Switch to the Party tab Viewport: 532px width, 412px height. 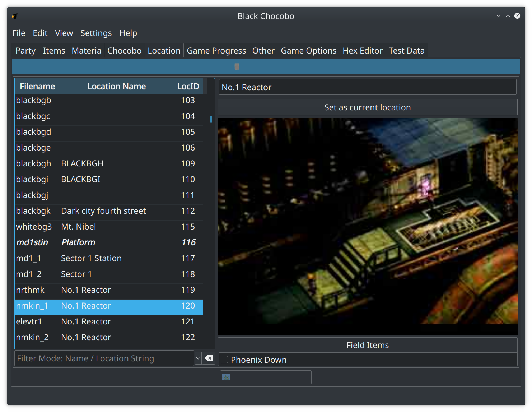pyautogui.click(x=25, y=51)
